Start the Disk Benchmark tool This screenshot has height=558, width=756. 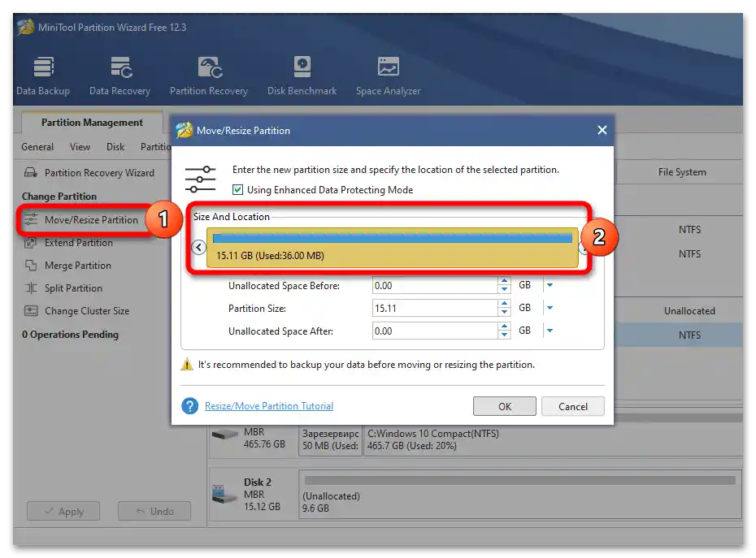click(302, 76)
